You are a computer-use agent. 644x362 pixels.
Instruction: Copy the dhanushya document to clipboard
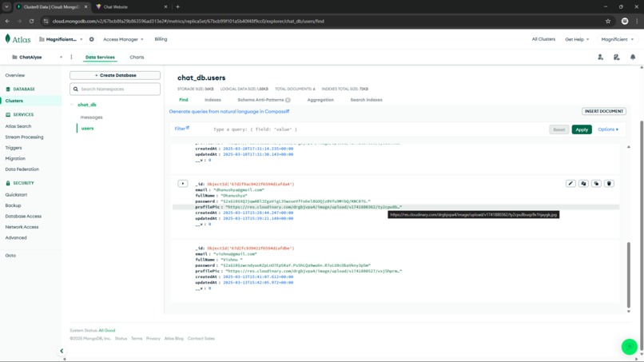point(583,184)
